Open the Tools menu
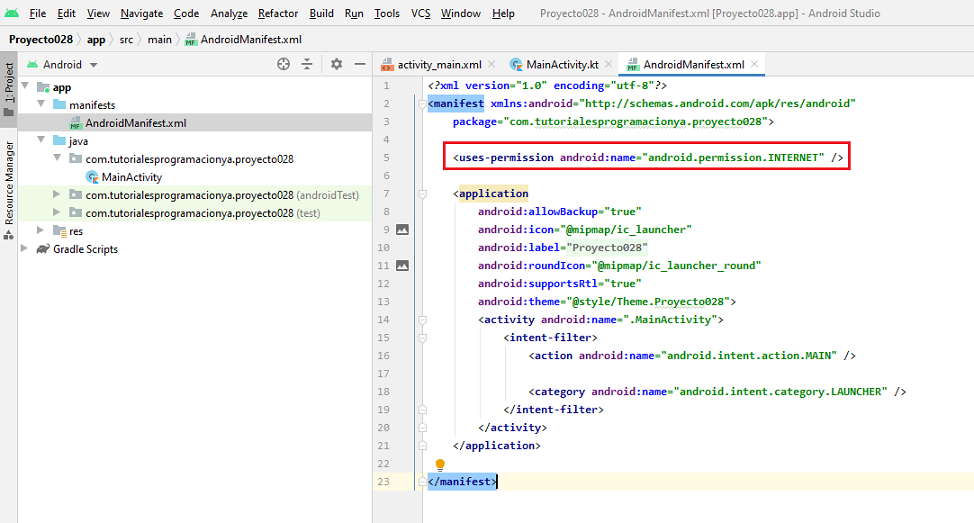The width and height of the screenshot is (974, 523). [386, 13]
